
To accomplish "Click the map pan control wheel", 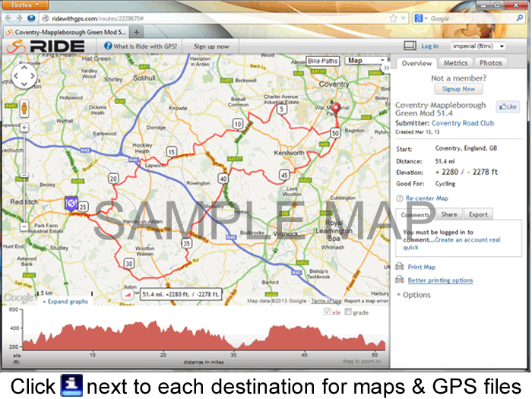I will (24, 76).
